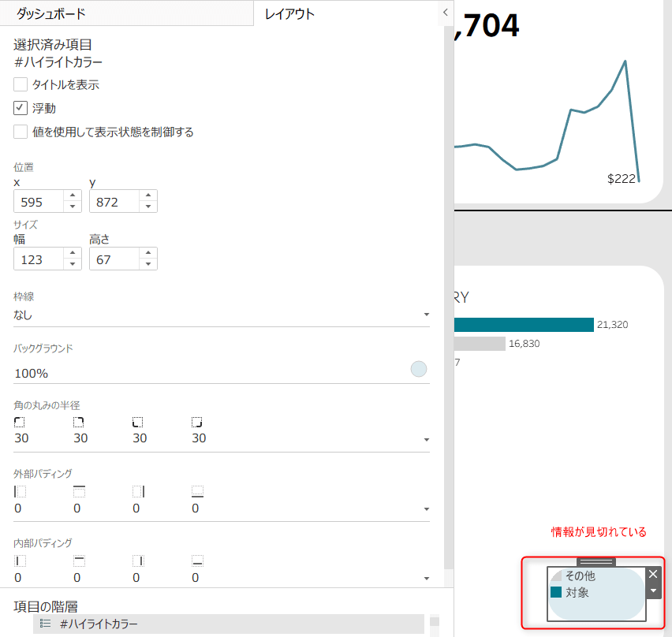Click the teal bar labeled 21,320
The height and width of the screenshot is (637, 672).
click(x=524, y=325)
